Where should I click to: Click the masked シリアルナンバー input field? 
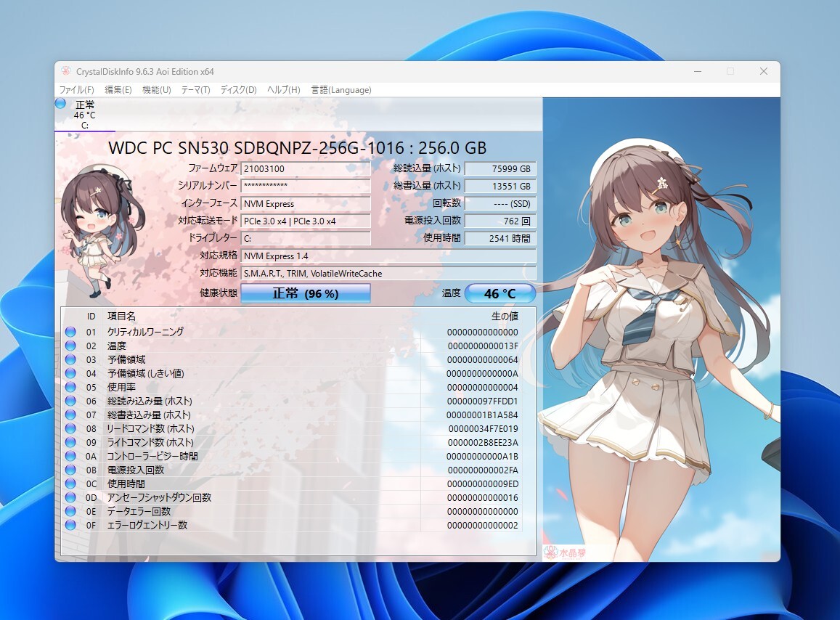(305, 186)
